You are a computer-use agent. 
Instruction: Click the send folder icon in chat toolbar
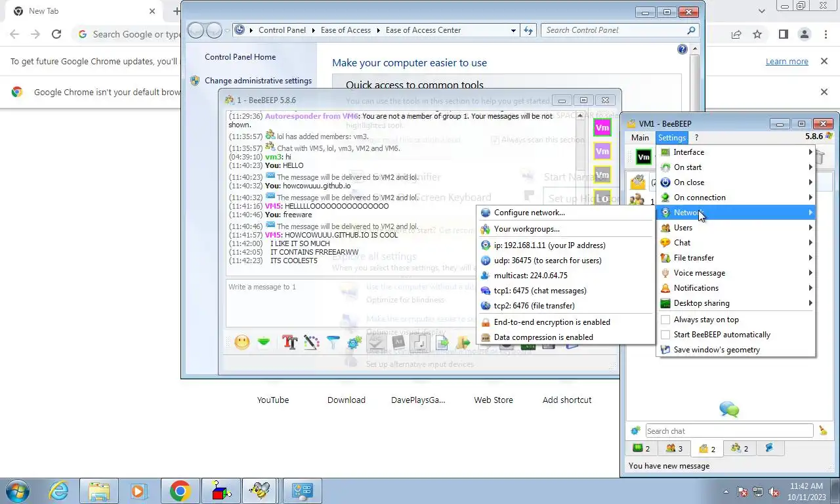point(463,342)
